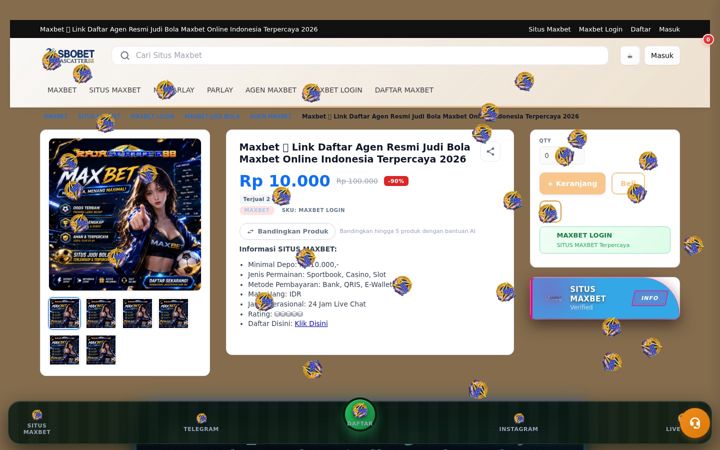Click the Rp 10.000 price
720x450 pixels.
click(285, 181)
